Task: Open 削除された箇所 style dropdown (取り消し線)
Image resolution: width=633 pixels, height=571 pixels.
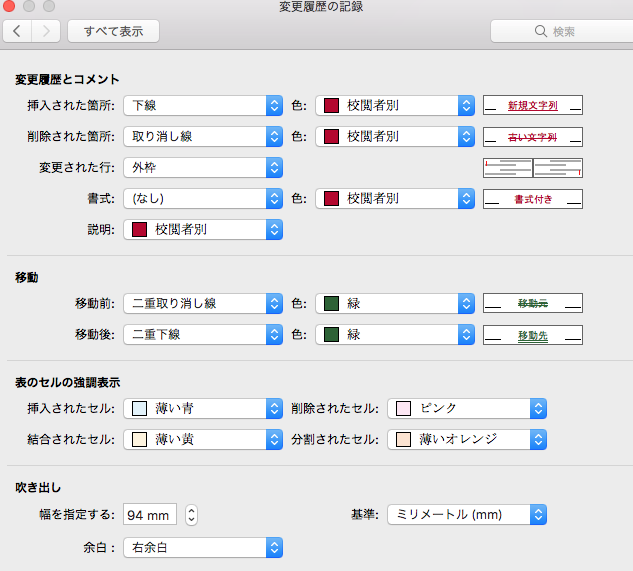Action: pyautogui.click(x=203, y=136)
